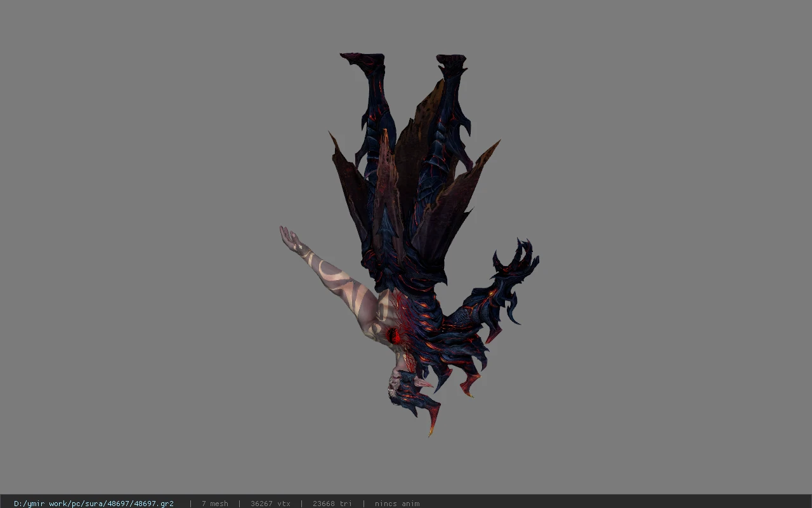This screenshot has width=812, height=508.
Task: Click the 'nincs anim' status text
Action: (x=397, y=504)
